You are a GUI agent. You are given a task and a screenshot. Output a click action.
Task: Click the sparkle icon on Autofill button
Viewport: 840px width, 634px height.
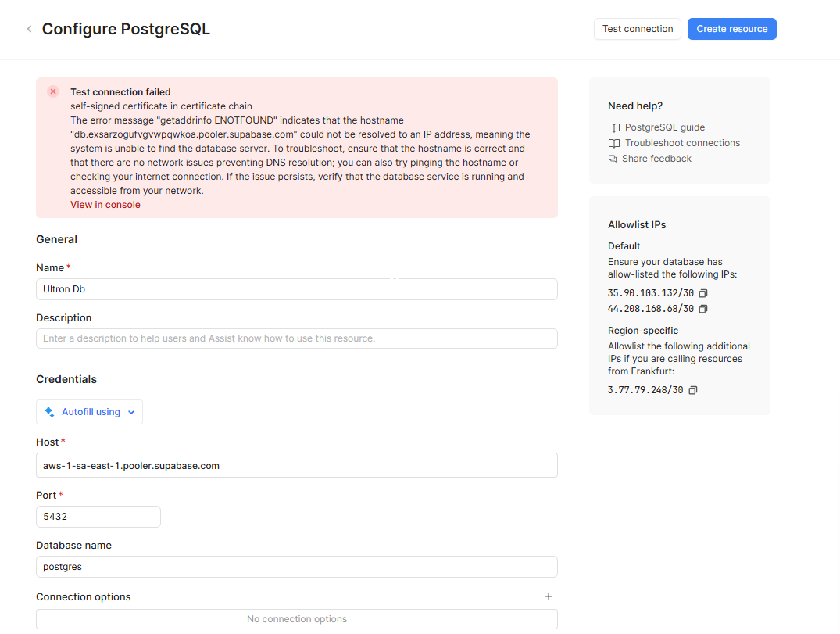pyautogui.click(x=50, y=412)
